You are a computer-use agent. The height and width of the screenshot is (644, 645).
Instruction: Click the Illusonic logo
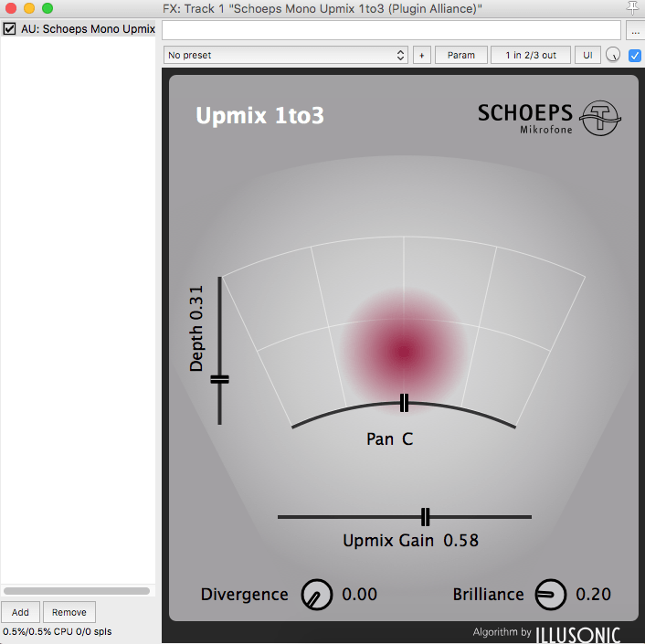pos(577,635)
